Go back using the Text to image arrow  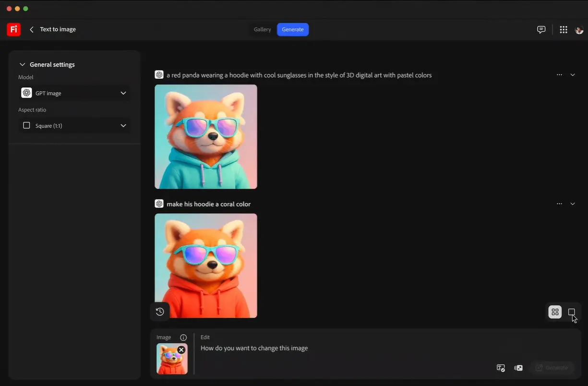[x=32, y=29]
